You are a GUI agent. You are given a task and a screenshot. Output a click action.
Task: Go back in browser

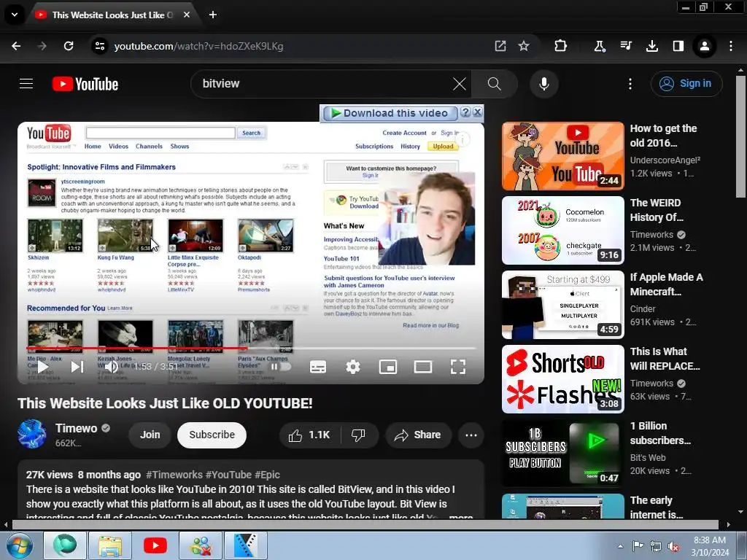[x=16, y=46]
